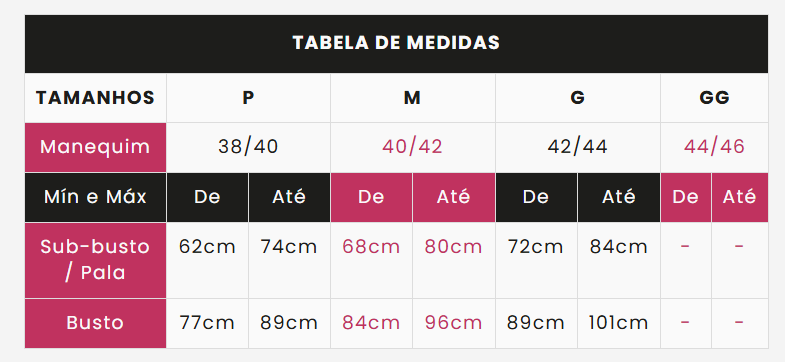The height and width of the screenshot is (362, 785).
Task: Click the pink 40/42 manequim value
Action: 413,147
